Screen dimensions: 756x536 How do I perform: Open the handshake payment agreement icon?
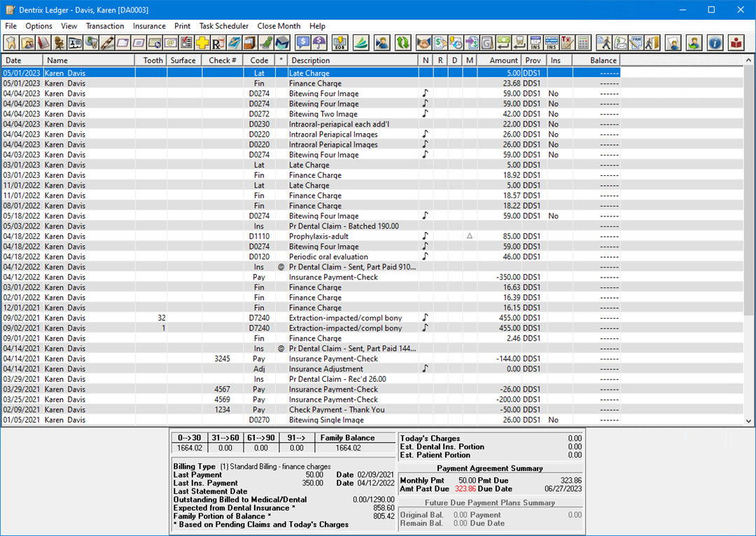point(423,43)
